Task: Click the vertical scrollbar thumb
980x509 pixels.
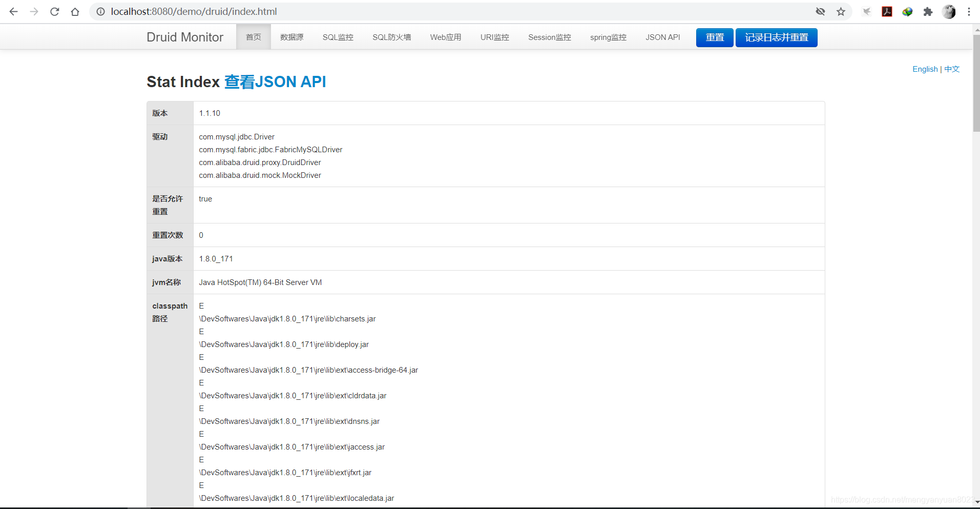Action: tap(976, 83)
